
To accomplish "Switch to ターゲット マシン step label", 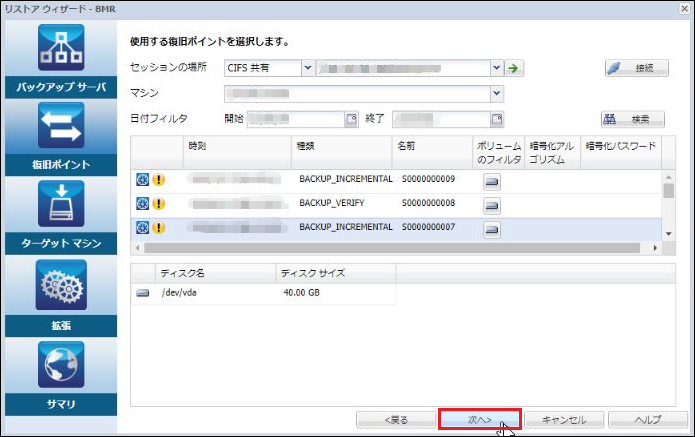I will (61, 243).
